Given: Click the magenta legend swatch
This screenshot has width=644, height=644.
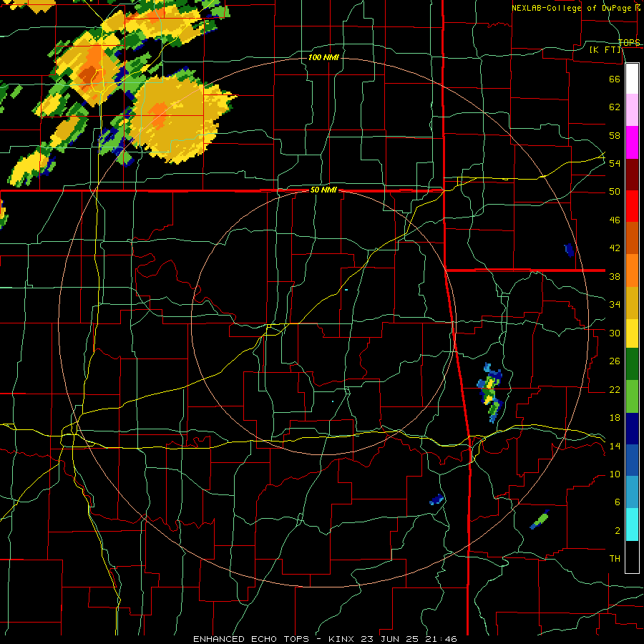Looking at the screenshot, I should tap(632, 142).
